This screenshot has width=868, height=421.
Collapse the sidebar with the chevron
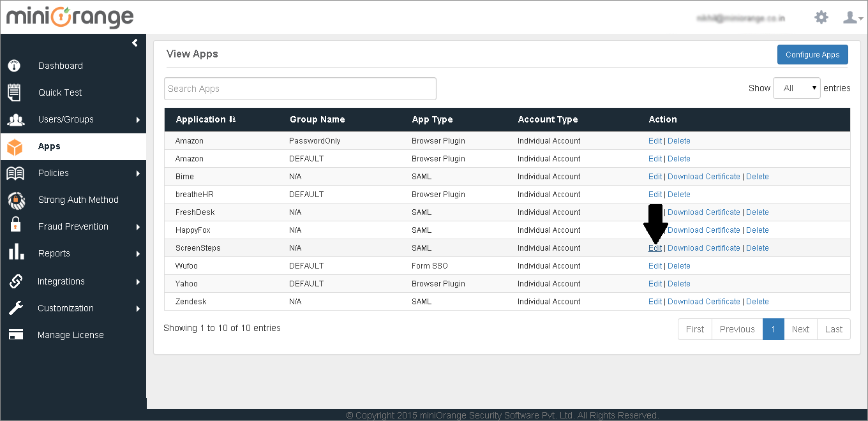point(135,43)
